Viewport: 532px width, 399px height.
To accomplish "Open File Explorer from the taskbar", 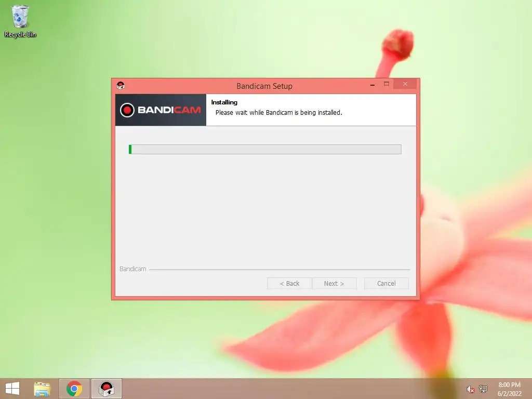I will click(x=42, y=389).
